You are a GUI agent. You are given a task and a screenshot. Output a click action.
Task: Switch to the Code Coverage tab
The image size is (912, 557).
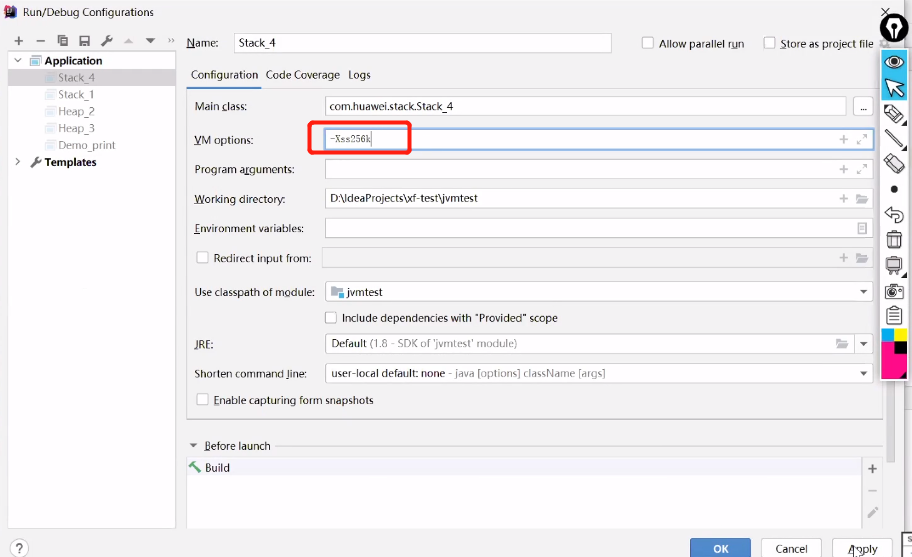click(x=302, y=75)
